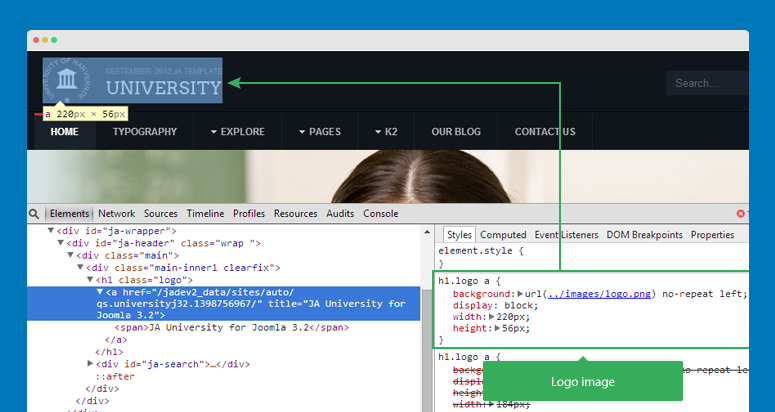Switch to the Timeline tab
Viewport: 775px width, 412px height.
tap(205, 213)
